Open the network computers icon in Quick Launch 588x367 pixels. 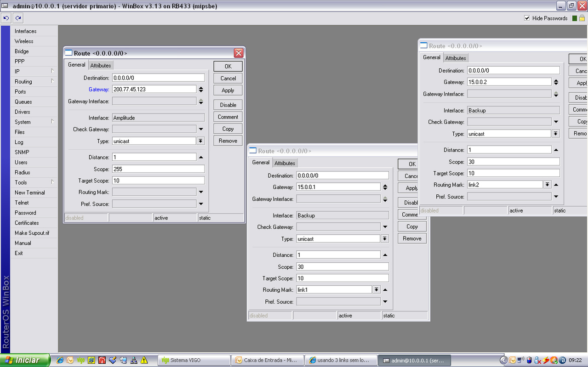tap(134, 360)
